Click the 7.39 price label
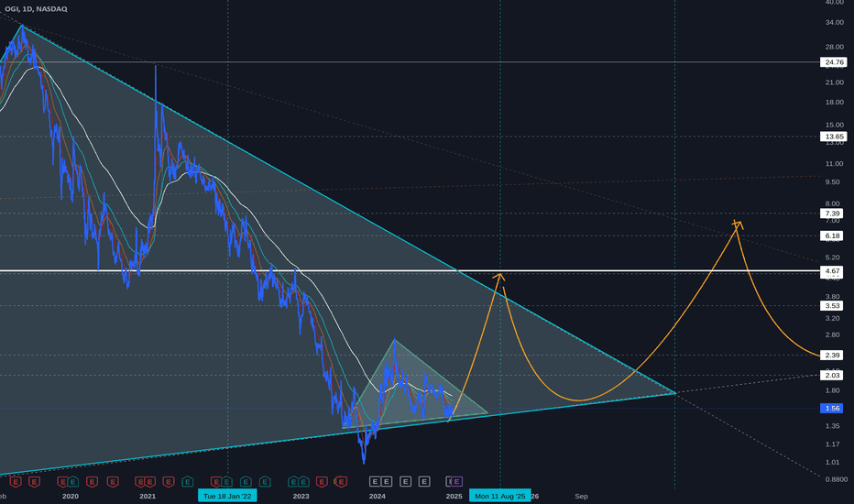 (832, 214)
